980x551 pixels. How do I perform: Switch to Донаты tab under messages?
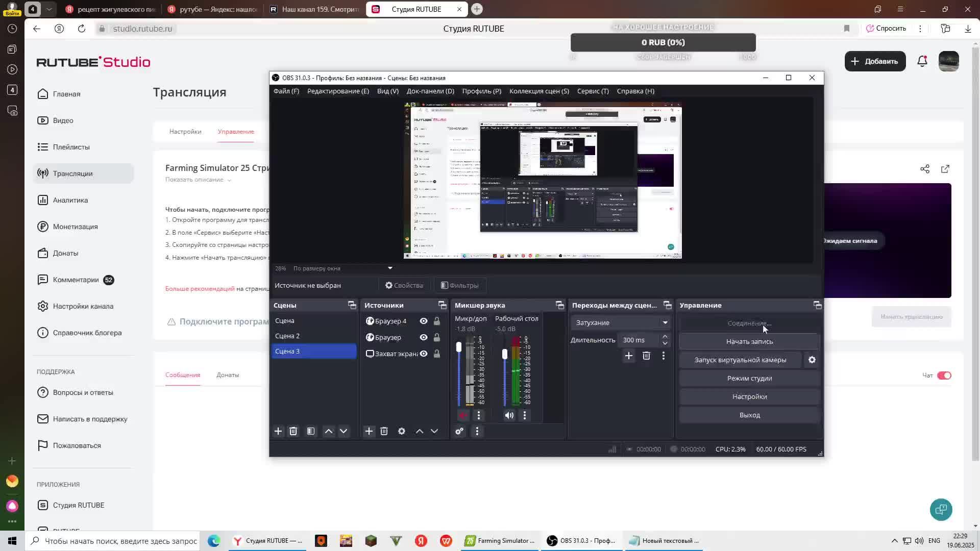point(228,375)
